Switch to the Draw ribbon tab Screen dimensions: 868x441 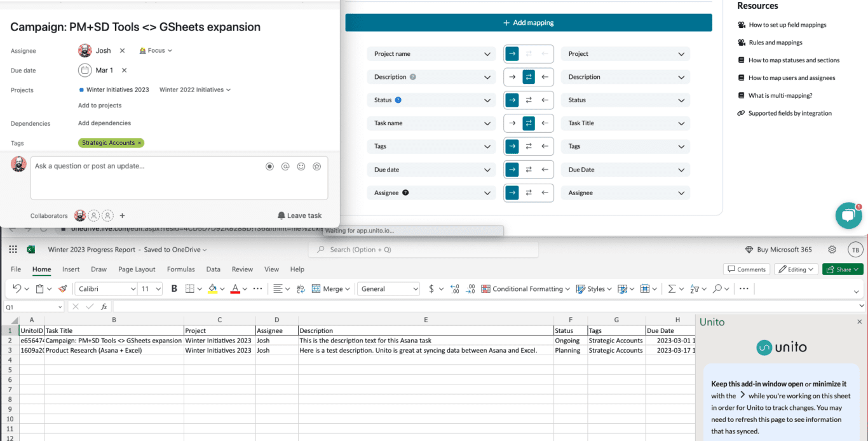[x=98, y=269]
